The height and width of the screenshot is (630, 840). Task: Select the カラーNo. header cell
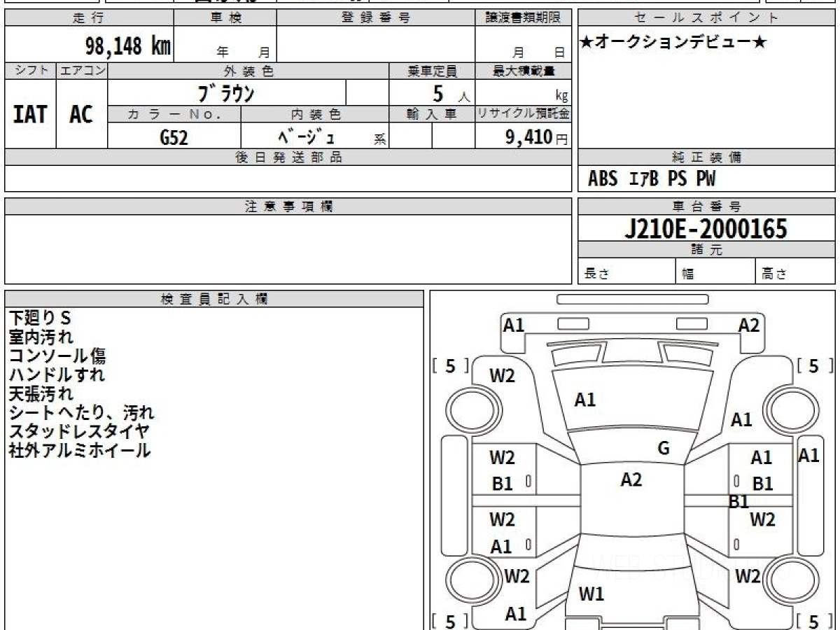coord(174,114)
